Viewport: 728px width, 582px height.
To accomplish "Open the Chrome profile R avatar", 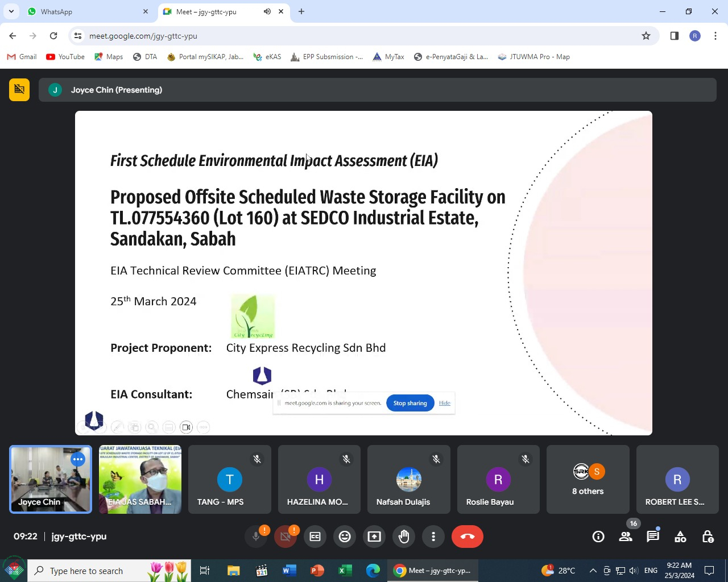I will pyautogui.click(x=695, y=36).
